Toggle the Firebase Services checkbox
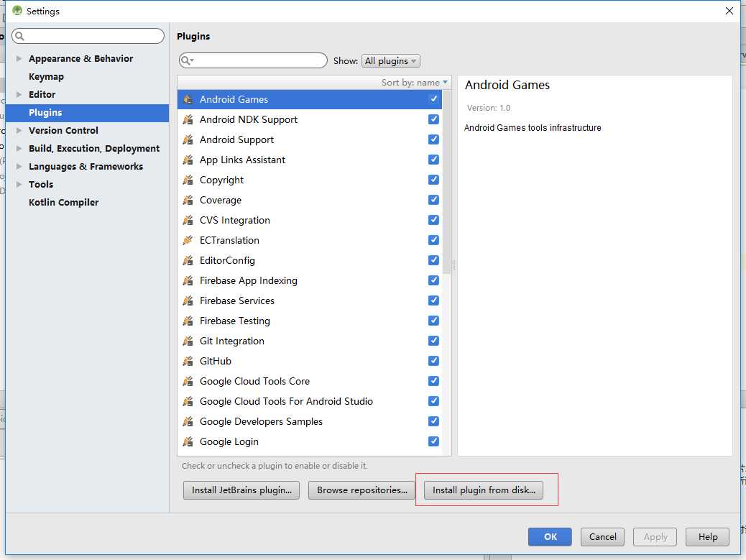 click(x=433, y=300)
